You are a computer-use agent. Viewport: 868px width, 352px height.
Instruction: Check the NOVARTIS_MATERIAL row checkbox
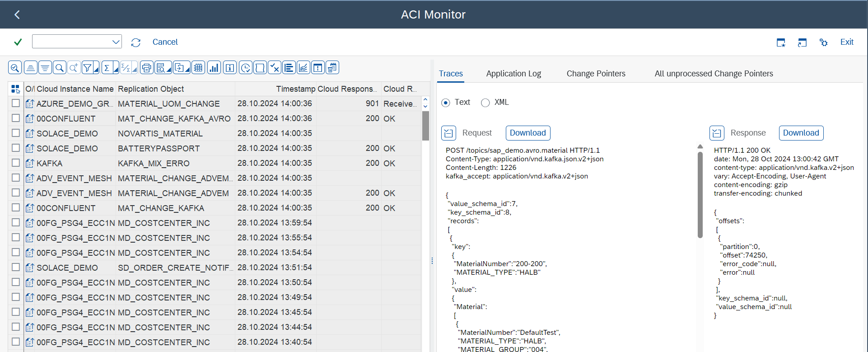point(16,133)
